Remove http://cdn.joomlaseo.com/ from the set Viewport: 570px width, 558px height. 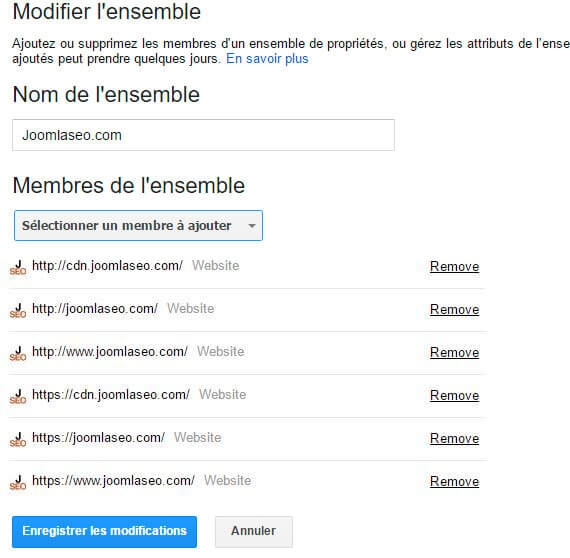tap(454, 266)
